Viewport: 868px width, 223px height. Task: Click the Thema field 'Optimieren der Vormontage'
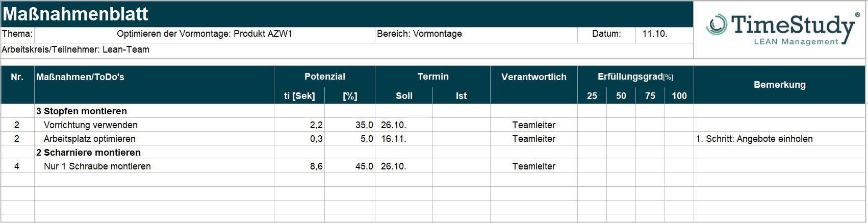205,34
